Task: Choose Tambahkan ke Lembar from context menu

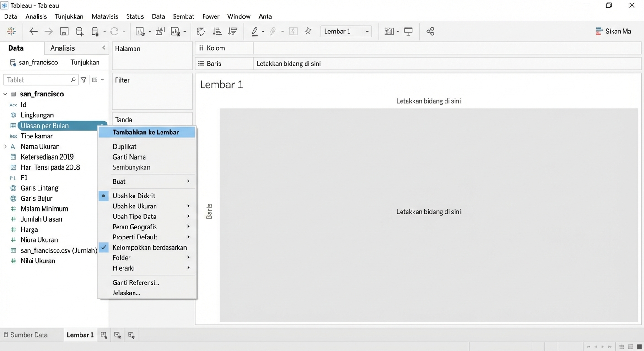Action: pos(146,133)
